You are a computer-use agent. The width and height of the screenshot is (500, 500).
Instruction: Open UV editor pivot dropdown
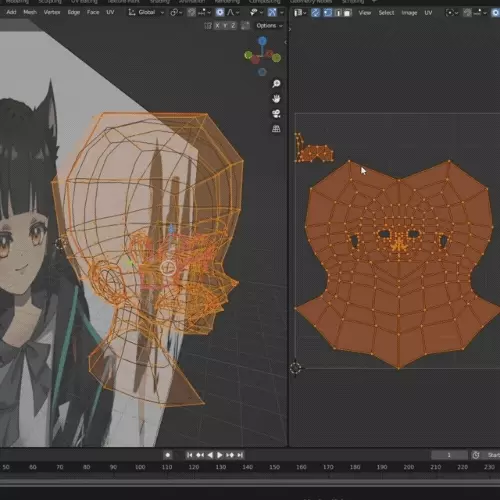pos(452,13)
